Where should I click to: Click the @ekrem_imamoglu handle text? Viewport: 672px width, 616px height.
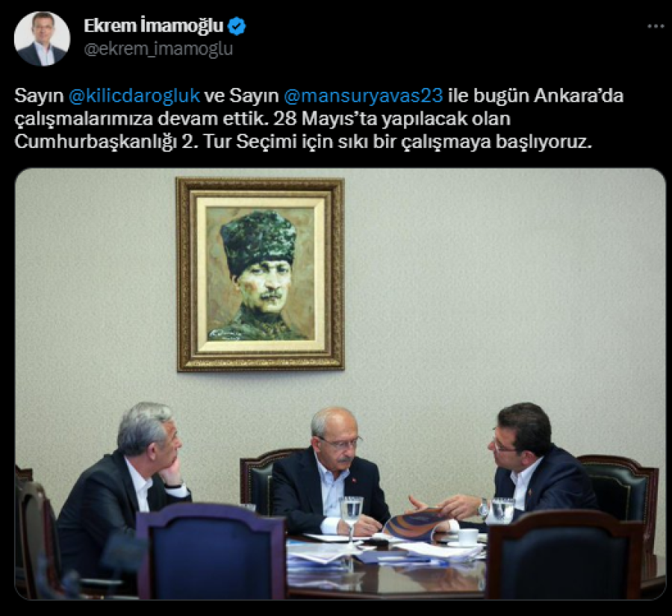tap(158, 49)
